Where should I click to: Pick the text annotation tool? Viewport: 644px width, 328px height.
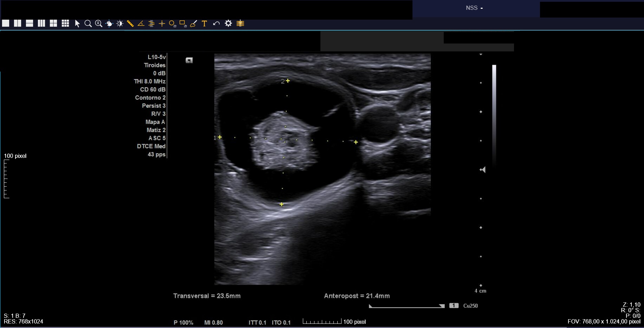click(x=204, y=24)
